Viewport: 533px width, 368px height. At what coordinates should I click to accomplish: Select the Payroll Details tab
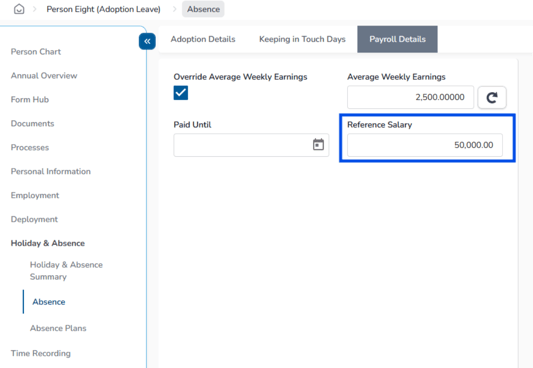397,39
